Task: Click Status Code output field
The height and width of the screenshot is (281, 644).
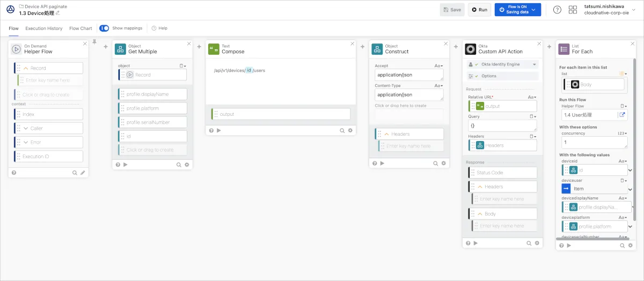Action: [502, 173]
